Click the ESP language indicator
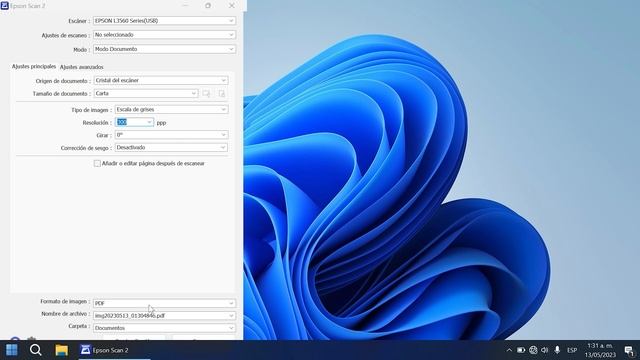Viewport: 640px width, 360px height. coord(572,350)
